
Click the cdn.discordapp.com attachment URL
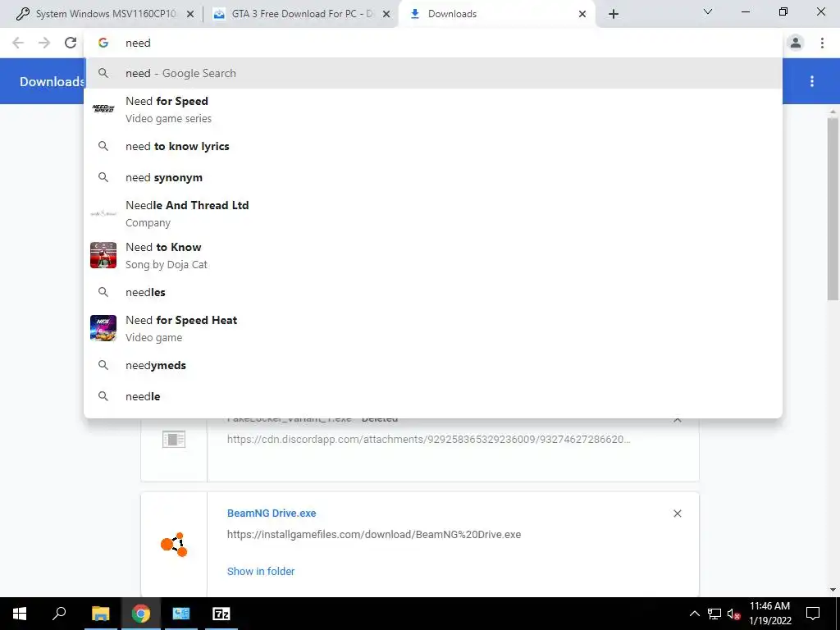point(428,440)
